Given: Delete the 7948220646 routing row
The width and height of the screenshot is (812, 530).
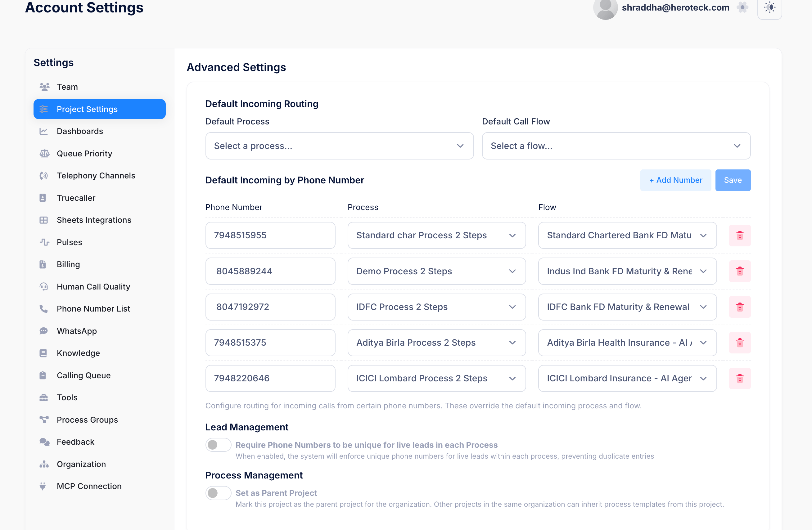Looking at the screenshot, I should coord(740,378).
